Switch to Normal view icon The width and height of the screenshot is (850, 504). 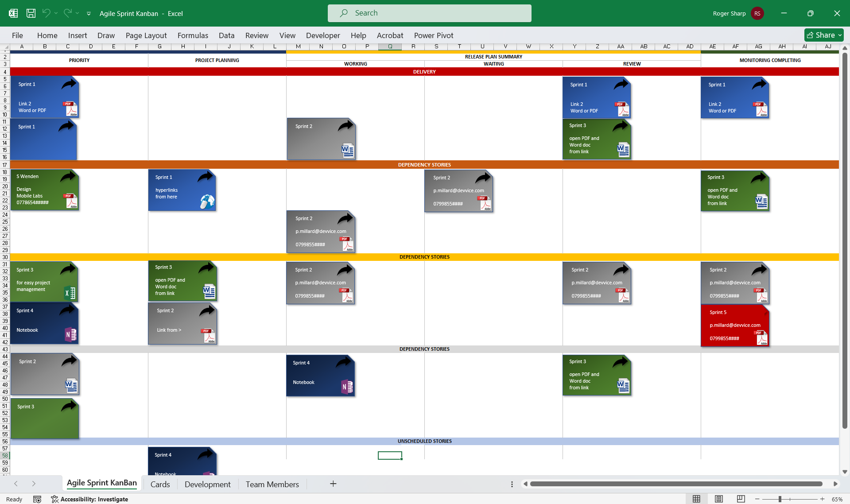tap(696, 499)
